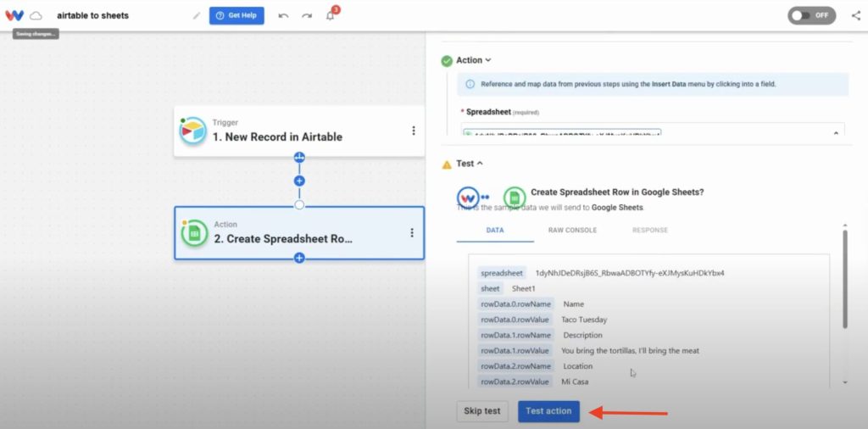Click the test data scrollbar
The image size is (868, 429).
[845, 280]
